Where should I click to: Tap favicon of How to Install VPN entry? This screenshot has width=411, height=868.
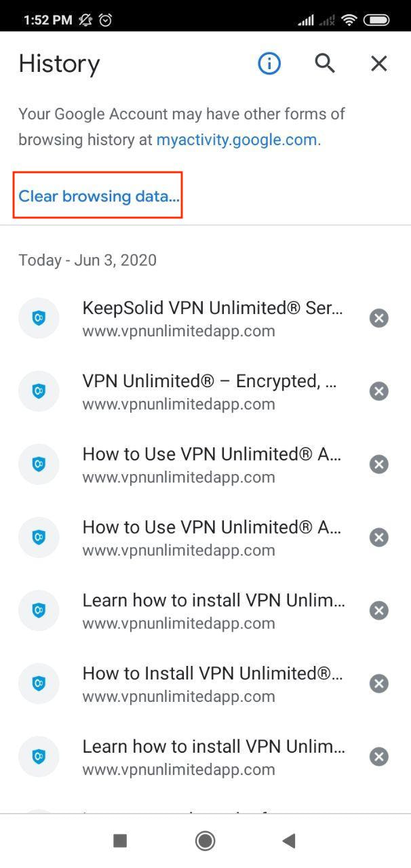39,684
